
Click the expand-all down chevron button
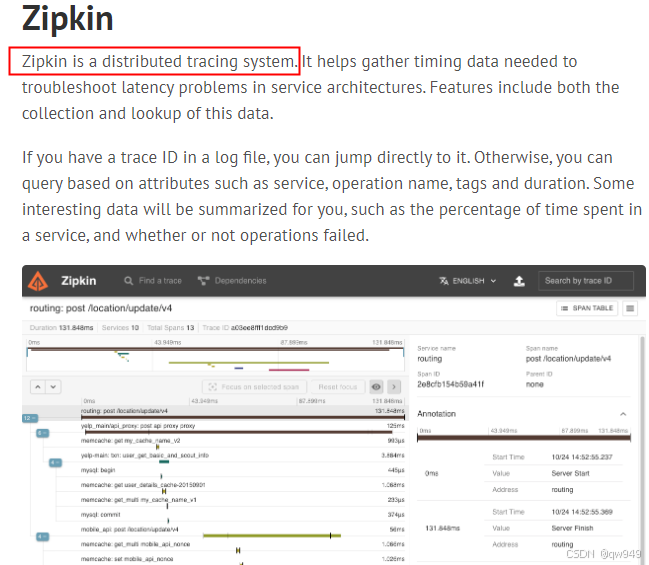(x=53, y=387)
